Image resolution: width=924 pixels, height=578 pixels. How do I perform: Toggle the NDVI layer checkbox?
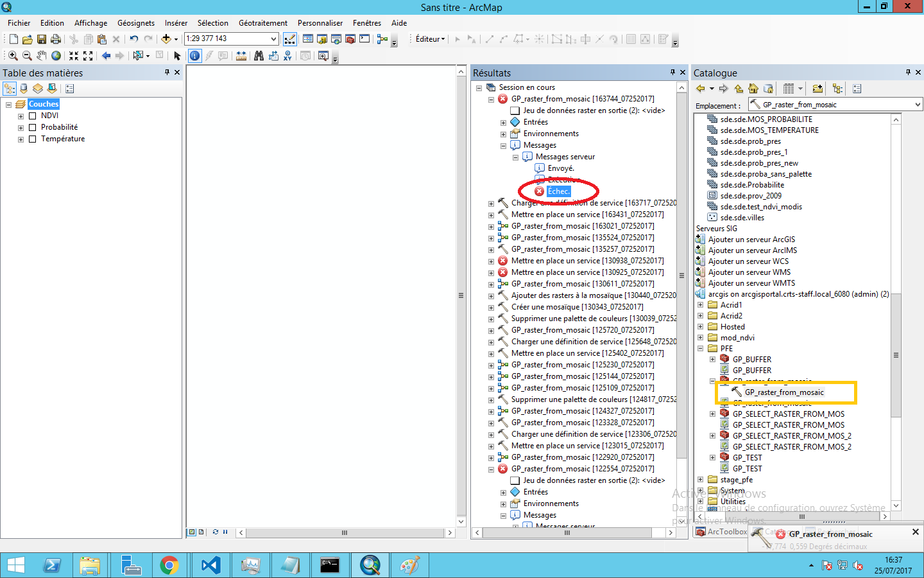pos(32,116)
